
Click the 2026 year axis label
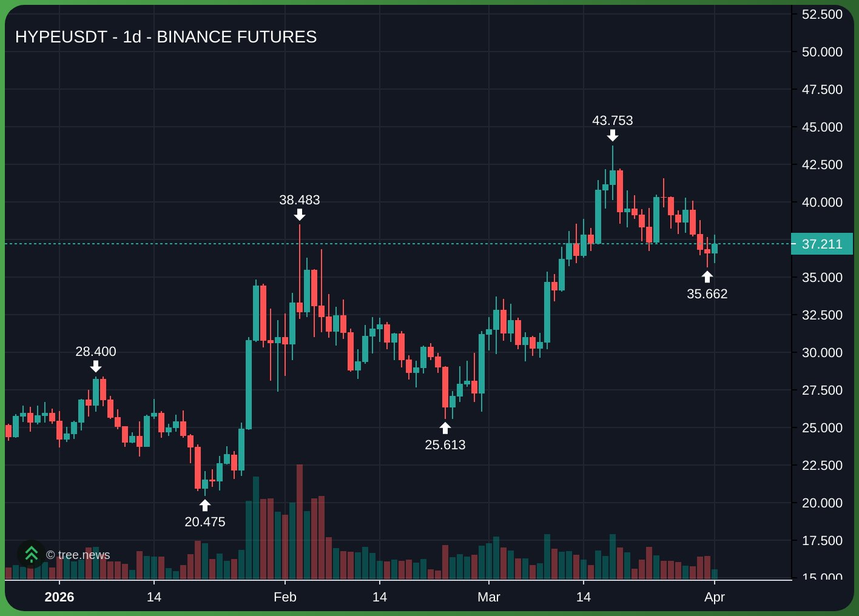click(x=59, y=597)
